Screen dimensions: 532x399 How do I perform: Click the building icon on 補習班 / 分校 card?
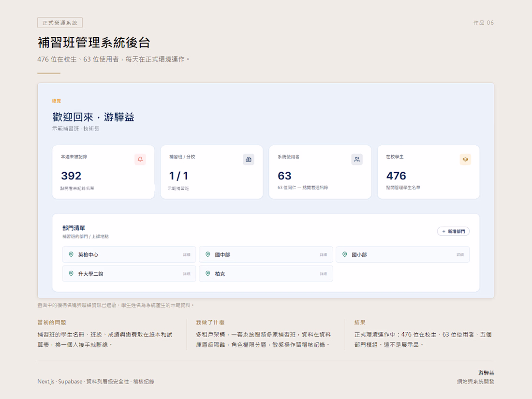249,160
